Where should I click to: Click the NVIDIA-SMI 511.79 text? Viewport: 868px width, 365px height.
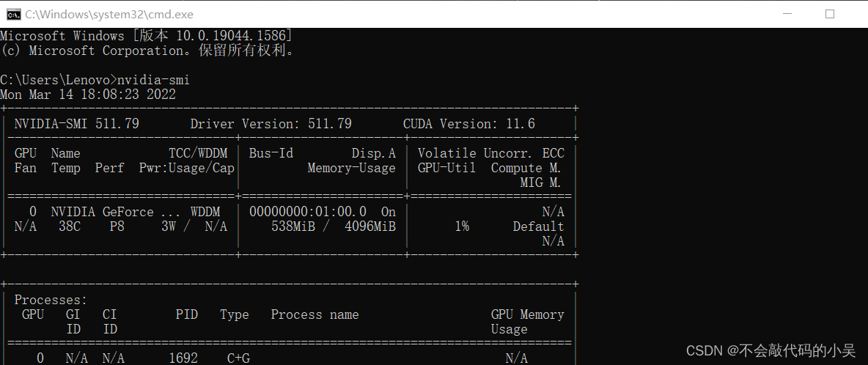tap(76, 123)
